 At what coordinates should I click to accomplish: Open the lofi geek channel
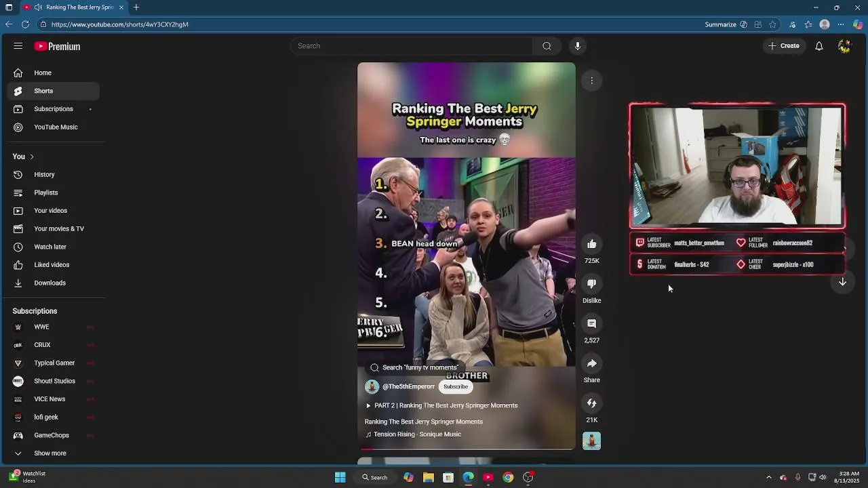[x=53, y=418]
